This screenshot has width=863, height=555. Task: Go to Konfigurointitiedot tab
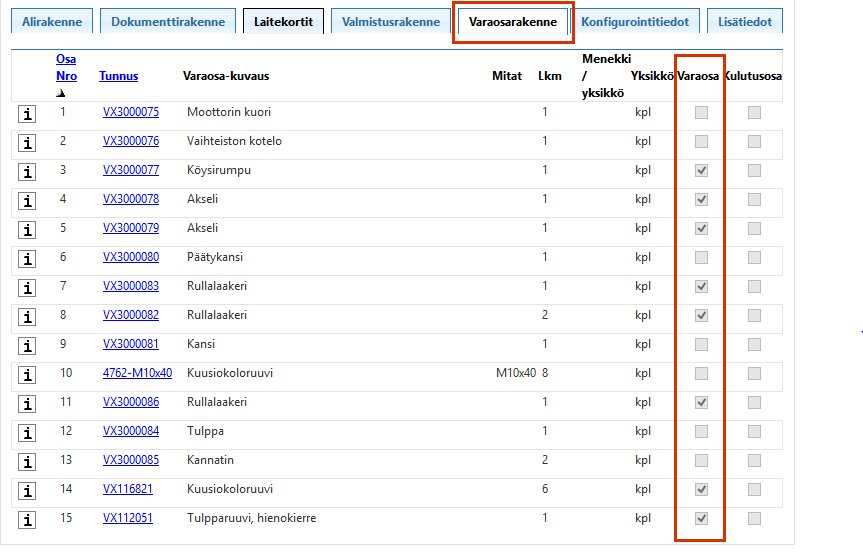[634, 21]
